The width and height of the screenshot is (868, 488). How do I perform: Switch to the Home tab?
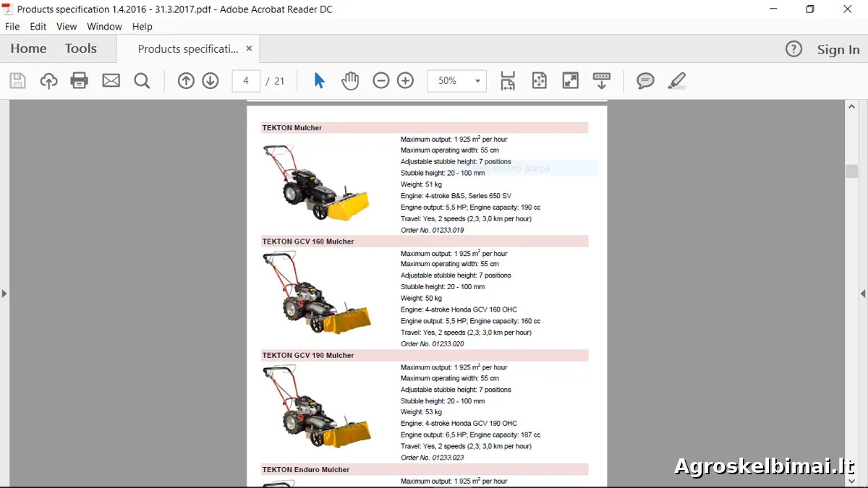point(28,48)
